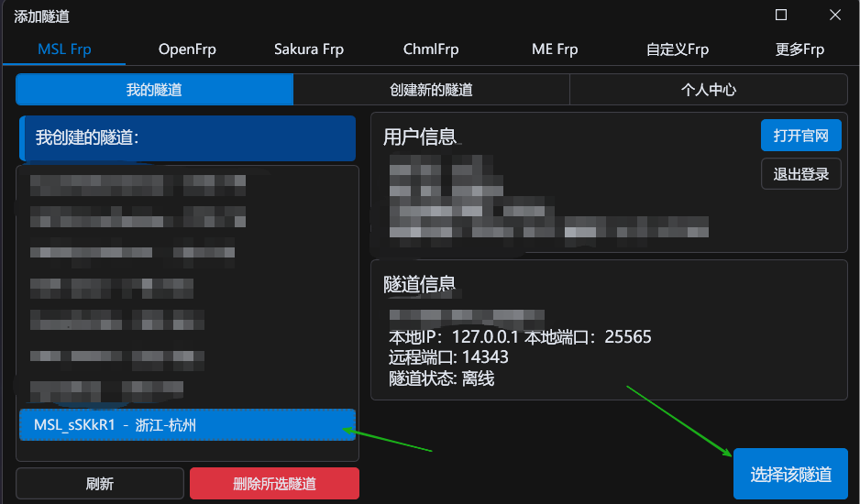Go to the ChmlFrp tab
860x504 pixels.
coord(431,49)
